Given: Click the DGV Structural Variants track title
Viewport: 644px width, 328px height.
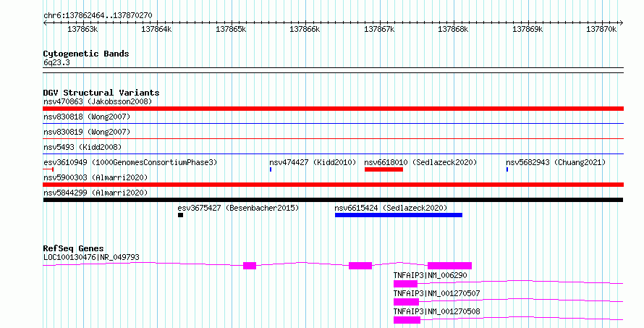Looking at the screenshot, I should coord(101,93).
